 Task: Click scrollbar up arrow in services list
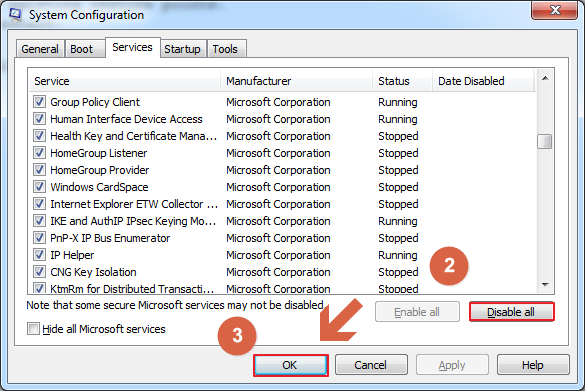(545, 78)
